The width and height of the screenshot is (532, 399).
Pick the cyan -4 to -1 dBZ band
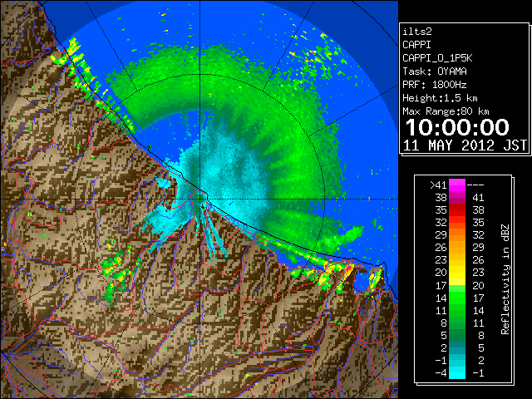(457, 372)
